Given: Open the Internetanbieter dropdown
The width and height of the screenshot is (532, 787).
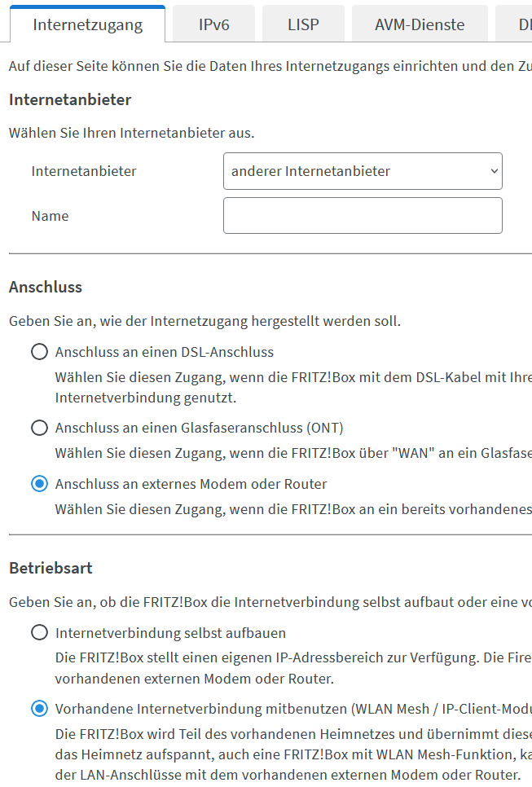Looking at the screenshot, I should click(x=363, y=171).
